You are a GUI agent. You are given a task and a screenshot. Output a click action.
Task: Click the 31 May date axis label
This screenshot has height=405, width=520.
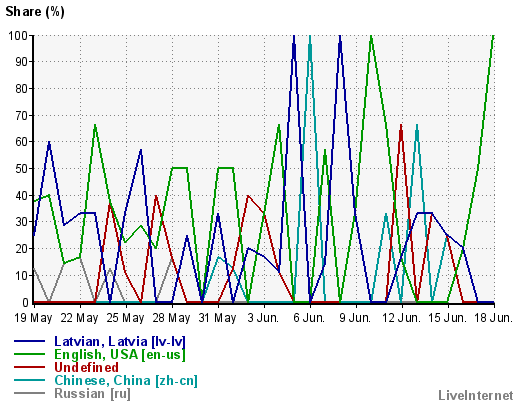217,318
